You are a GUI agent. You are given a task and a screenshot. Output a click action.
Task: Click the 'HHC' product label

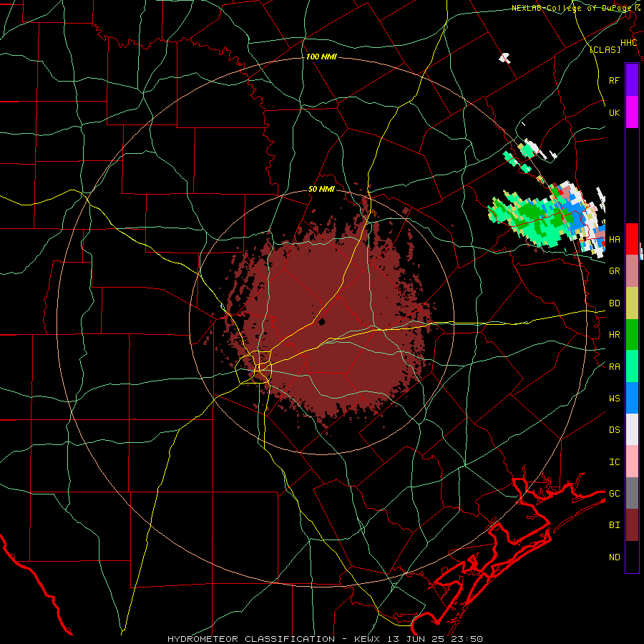point(628,43)
